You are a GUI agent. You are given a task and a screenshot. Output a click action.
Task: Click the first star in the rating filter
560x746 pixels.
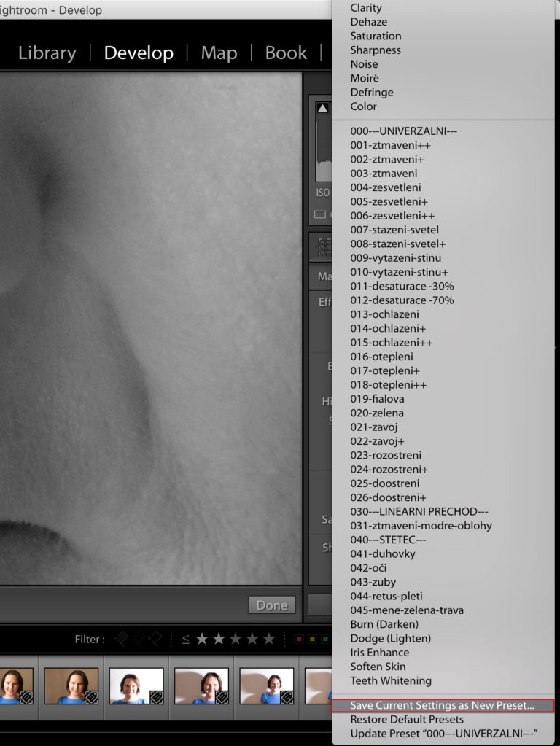click(202, 639)
